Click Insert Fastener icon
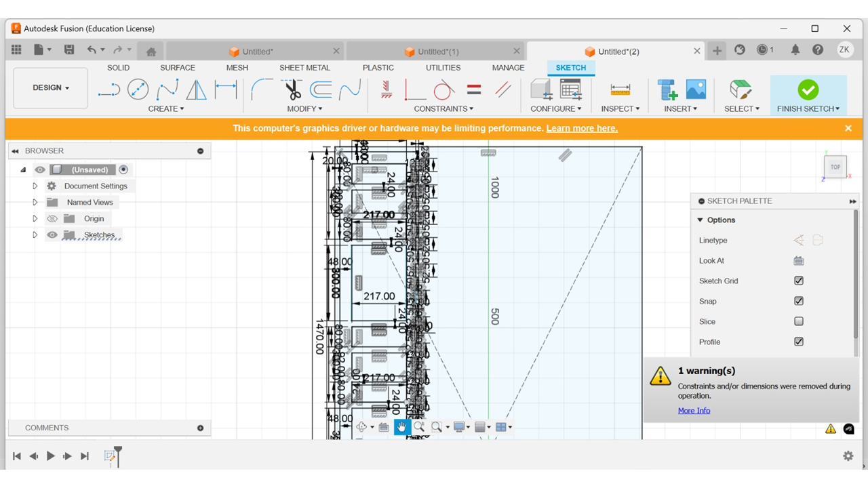The width and height of the screenshot is (868, 488). pos(667,89)
